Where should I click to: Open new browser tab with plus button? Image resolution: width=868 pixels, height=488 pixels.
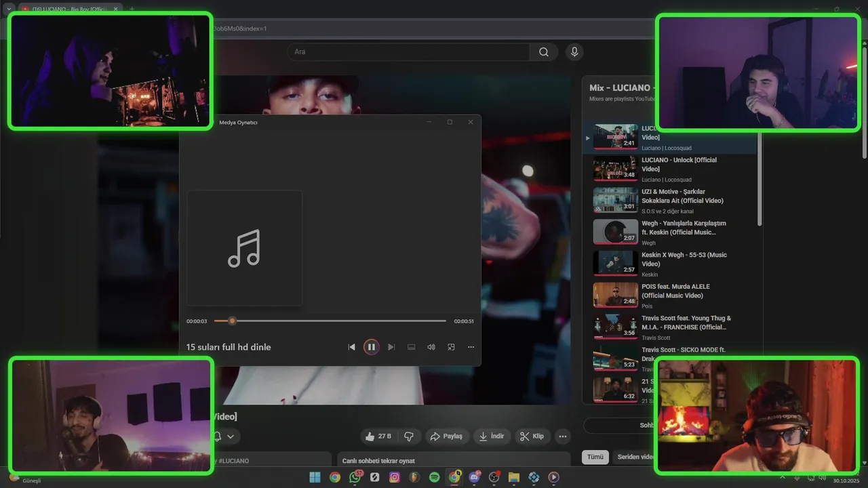click(132, 9)
